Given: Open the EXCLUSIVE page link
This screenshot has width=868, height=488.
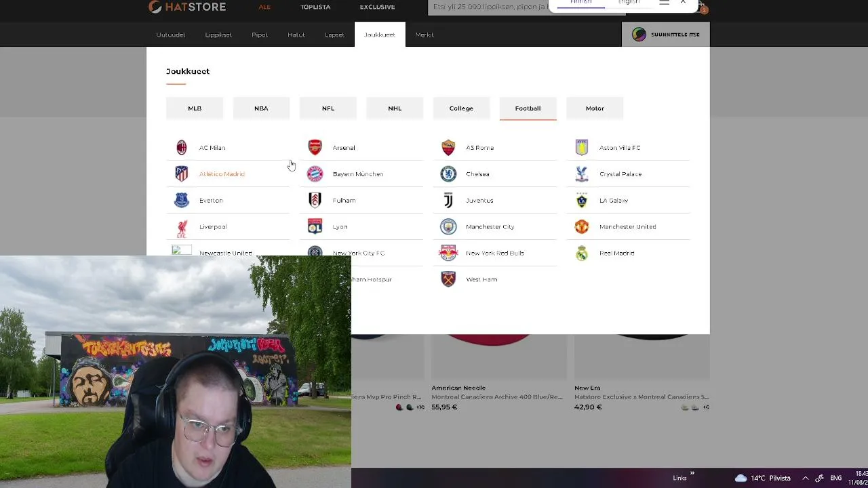Looking at the screenshot, I should pyautogui.click(x=377, y=7).
